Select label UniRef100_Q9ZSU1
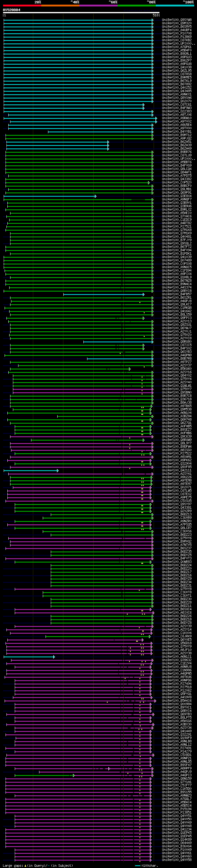 coord(176,325)
